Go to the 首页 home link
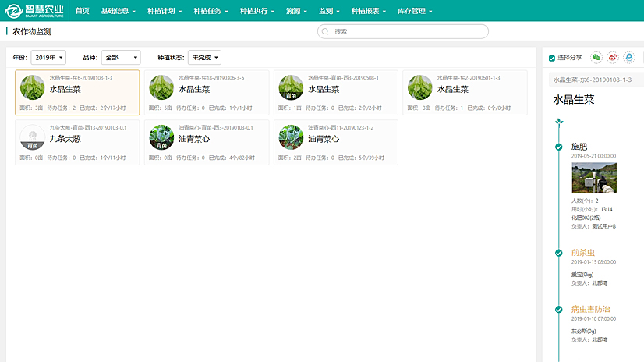Image resolution: width=644 pixels, height=362 pixels. click(x=82, y=11)
